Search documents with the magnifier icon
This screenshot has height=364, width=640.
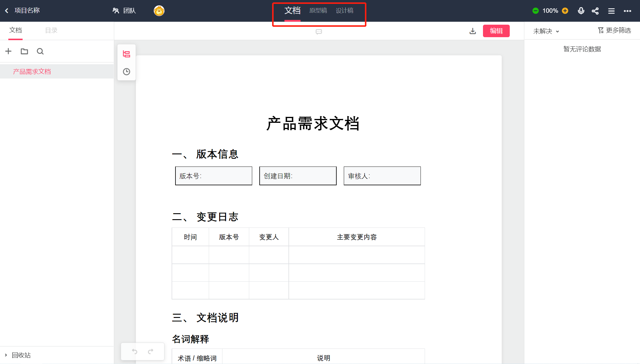(x=40, y=51)
